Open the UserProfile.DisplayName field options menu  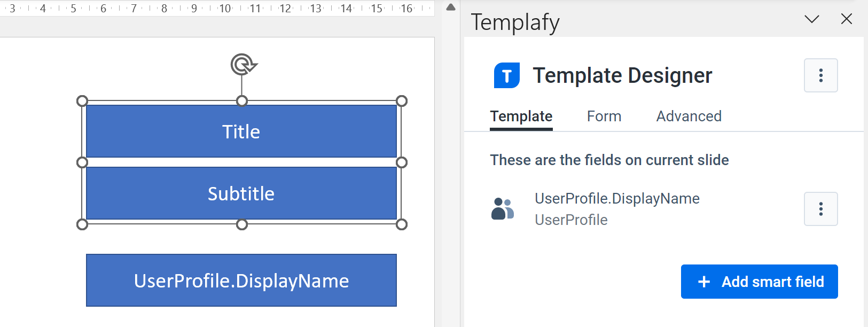[820, 209]
